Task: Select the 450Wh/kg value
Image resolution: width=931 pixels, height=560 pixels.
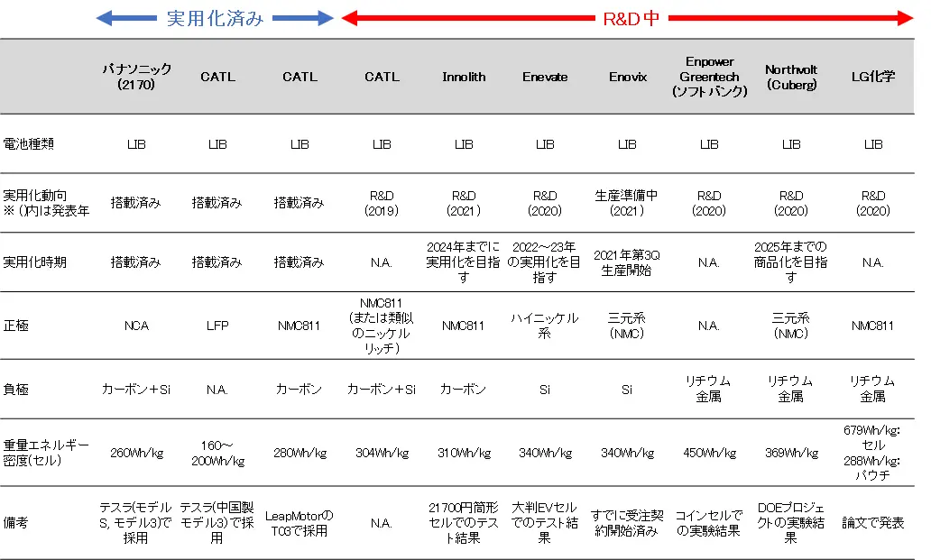Action: 710,453
